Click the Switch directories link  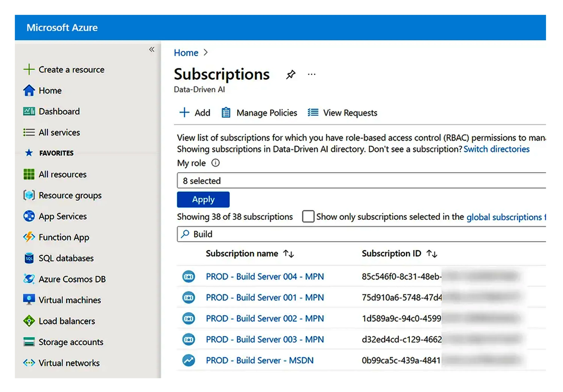tap(497, 149)
